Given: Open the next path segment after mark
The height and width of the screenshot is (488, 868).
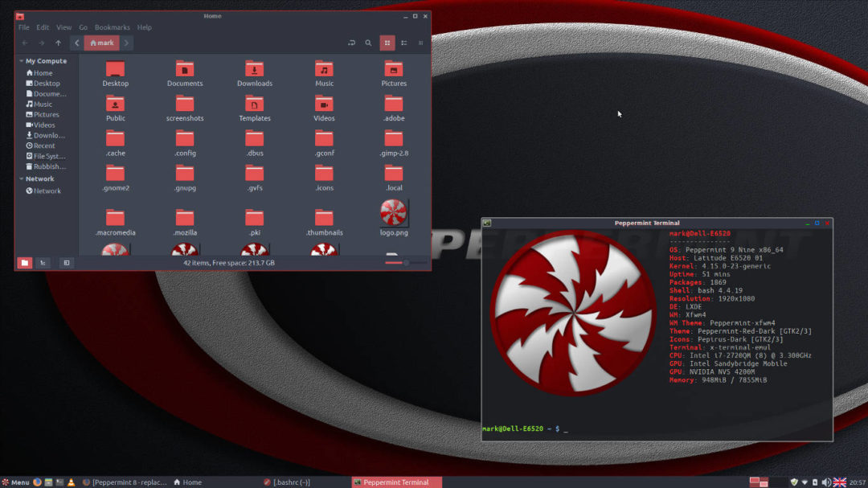Looking at the screenshot, I should (125, 43).
